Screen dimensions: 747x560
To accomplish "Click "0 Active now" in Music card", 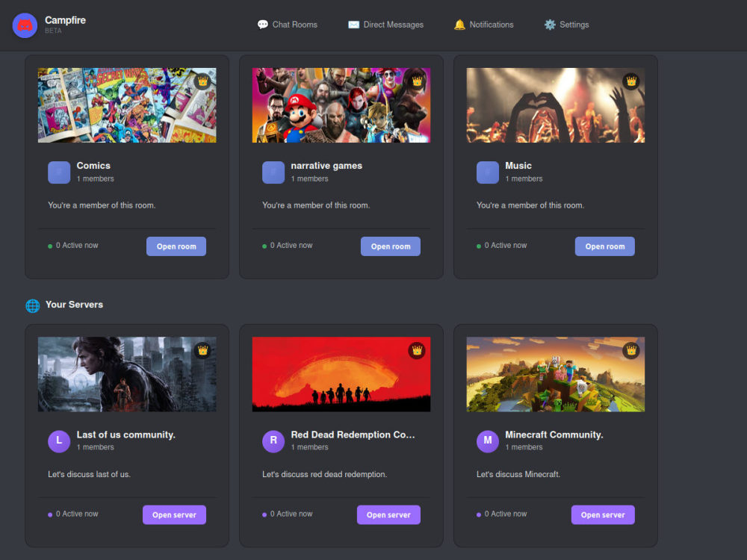I will pos(506,245).
